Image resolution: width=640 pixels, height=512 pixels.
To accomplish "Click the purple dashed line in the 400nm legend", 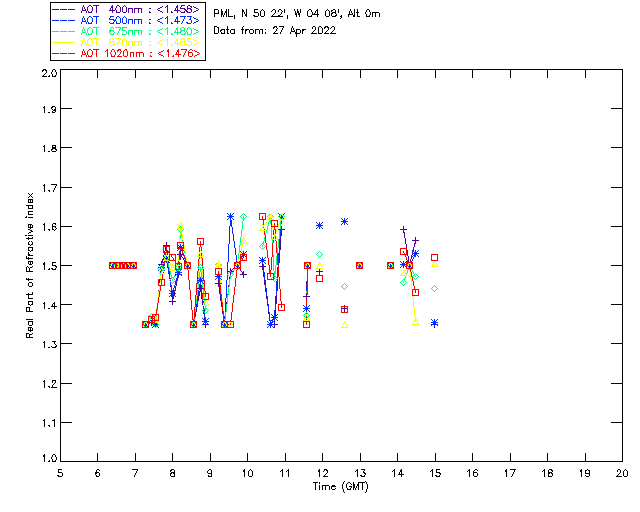I will 64,9.
